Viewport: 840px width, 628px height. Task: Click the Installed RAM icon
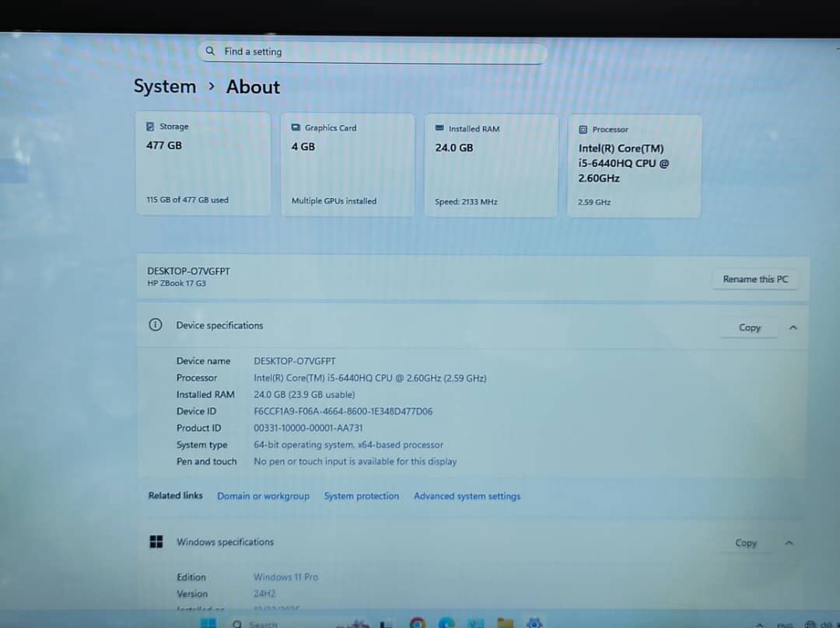[439, 128]
